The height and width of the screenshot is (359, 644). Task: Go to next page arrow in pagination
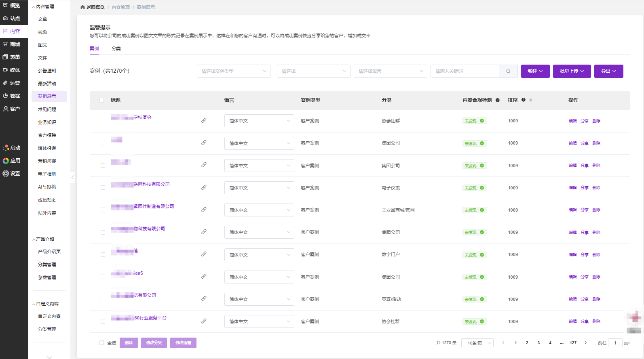point(585,343)
